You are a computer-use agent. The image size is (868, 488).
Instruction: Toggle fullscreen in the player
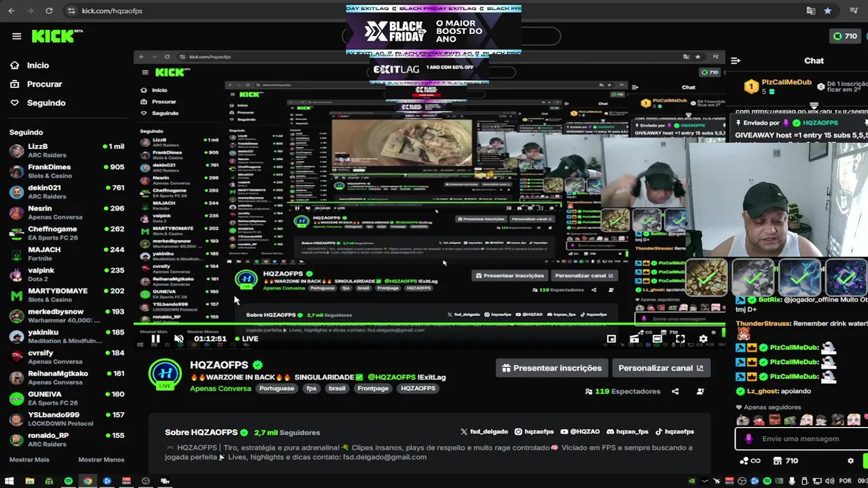coord(680,339)
